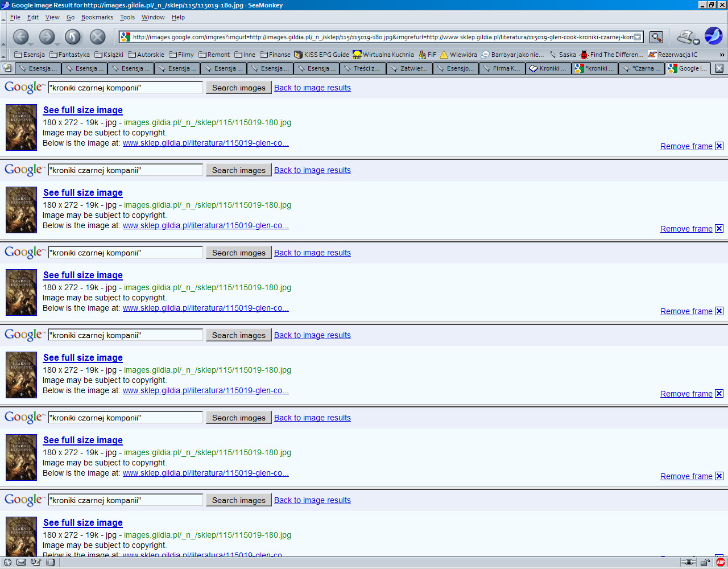Open 'Barrayar jako nie...' bookmark

512,55
